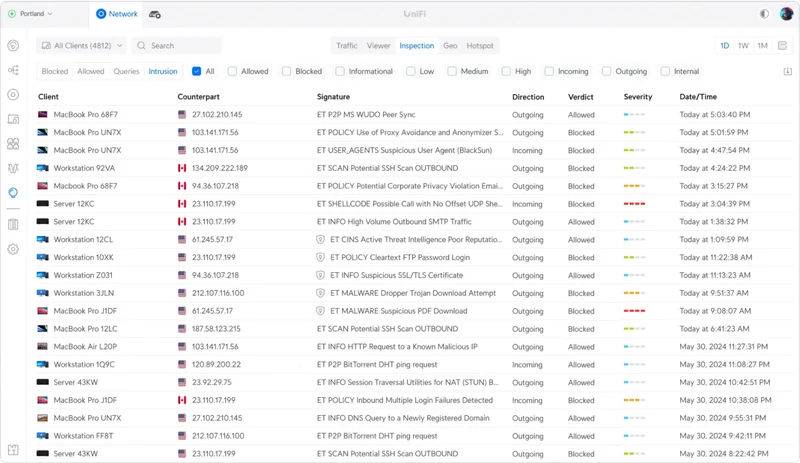
Task: Click device icon for MacBook Pro 68F7
Action: coord(43,114)
